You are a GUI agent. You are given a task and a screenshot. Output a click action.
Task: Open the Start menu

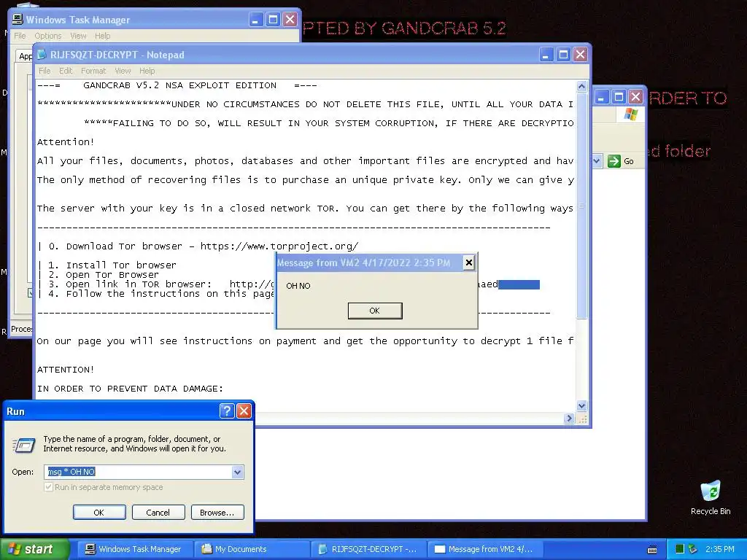[34, 549]
